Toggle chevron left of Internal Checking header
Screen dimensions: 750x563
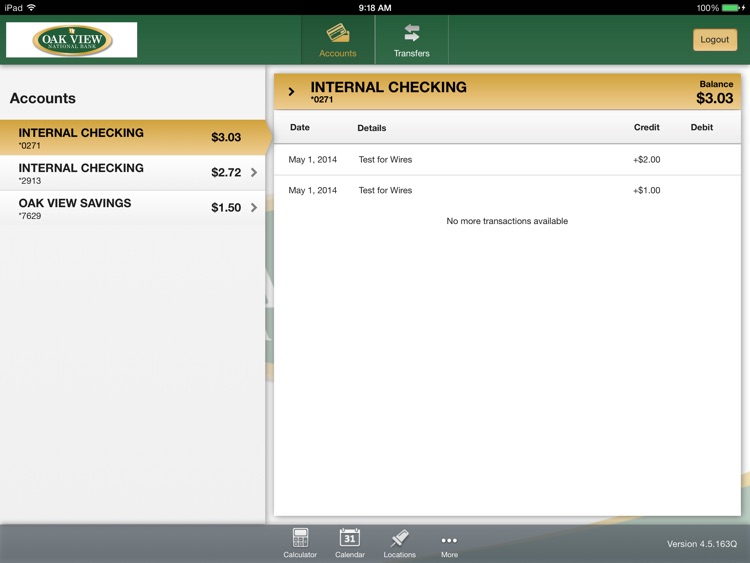point(291,91)
